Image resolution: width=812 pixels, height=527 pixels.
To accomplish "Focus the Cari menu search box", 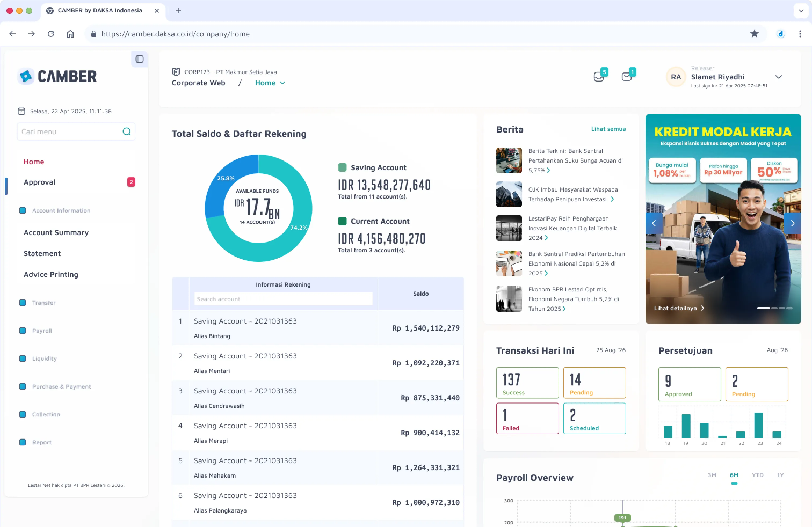I will 76,131.
